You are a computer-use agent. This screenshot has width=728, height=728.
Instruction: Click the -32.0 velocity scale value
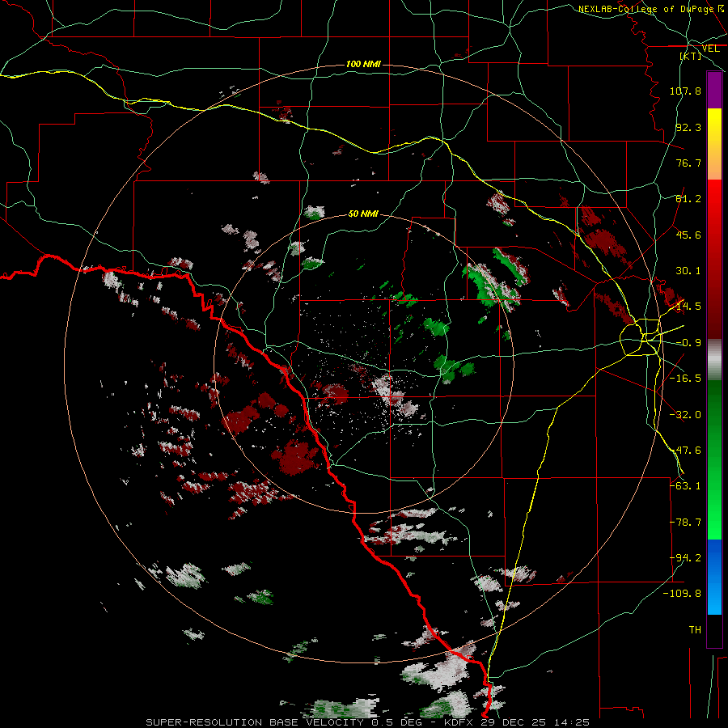[685, 415]
